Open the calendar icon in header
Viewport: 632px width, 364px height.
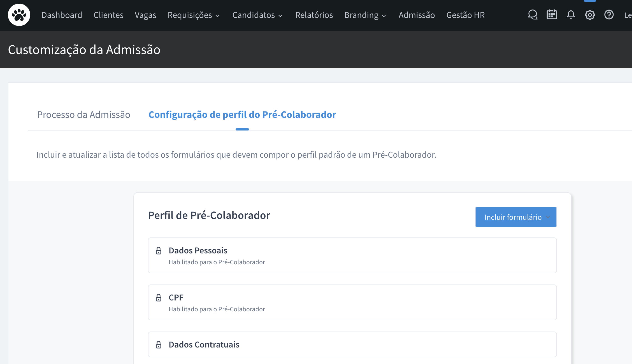point(552,15)
